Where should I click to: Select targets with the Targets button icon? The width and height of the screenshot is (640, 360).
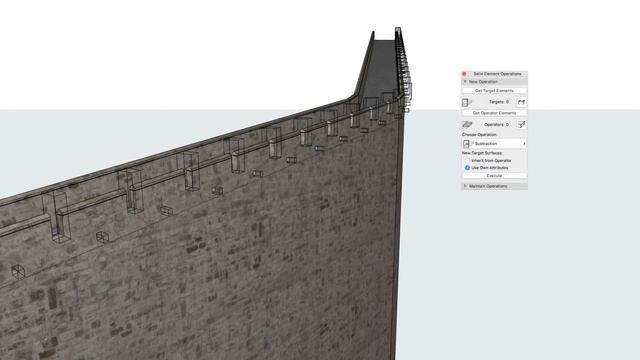pos(521,102)
